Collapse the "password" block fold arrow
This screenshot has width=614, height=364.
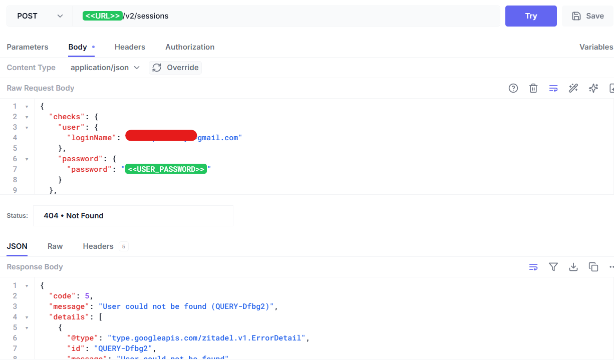(27, 159)
